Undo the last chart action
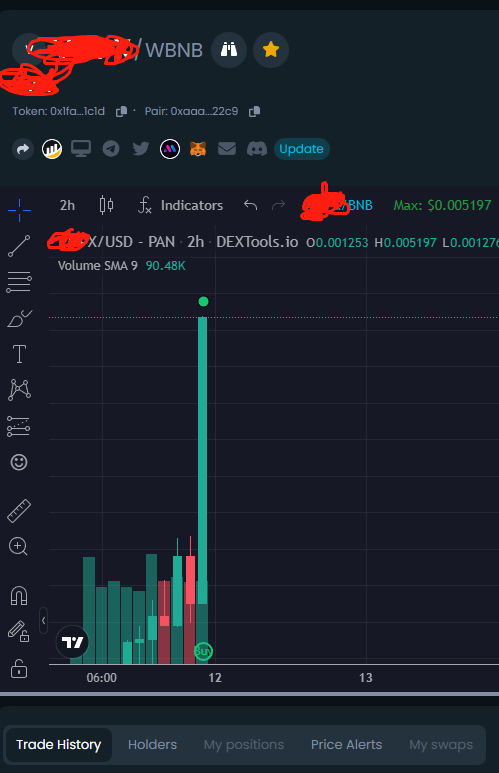Viewport: 499px width, 773px height. (x=250, y=205)
